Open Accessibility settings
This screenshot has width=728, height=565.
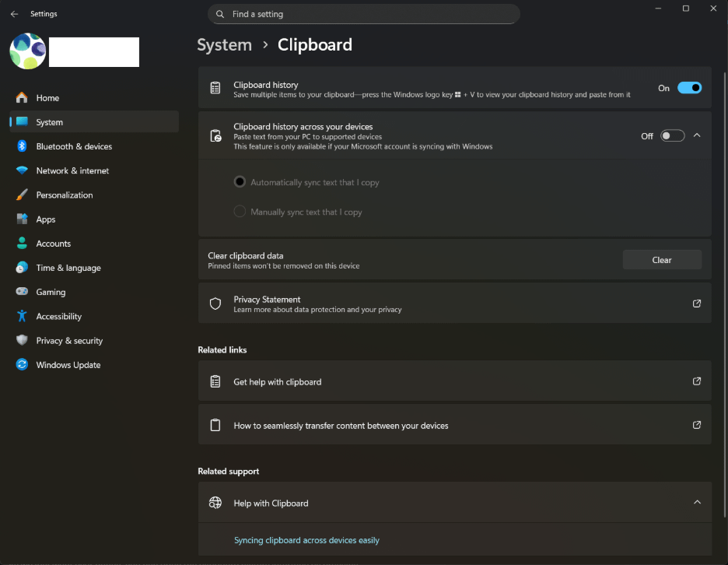94,316
